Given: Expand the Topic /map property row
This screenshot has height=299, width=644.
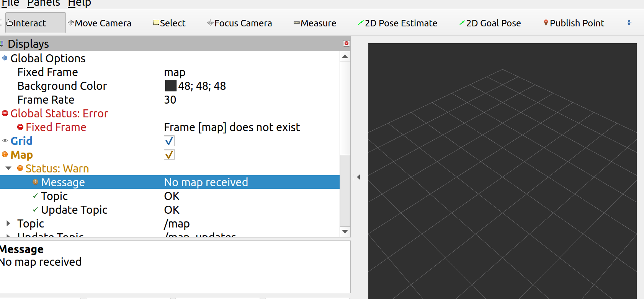Looking at the screenshot, I should (x=8, y=223).
